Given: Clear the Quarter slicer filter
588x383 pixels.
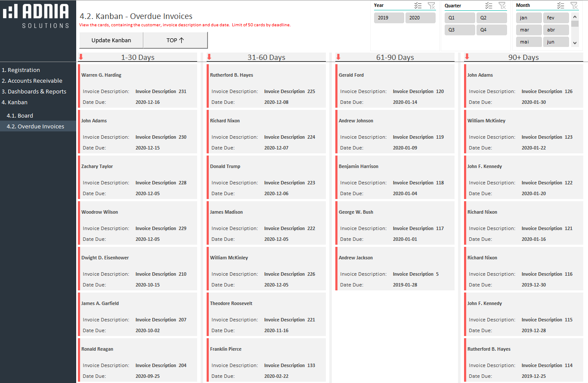Looking at the screenshot, I should pos(502,6).
